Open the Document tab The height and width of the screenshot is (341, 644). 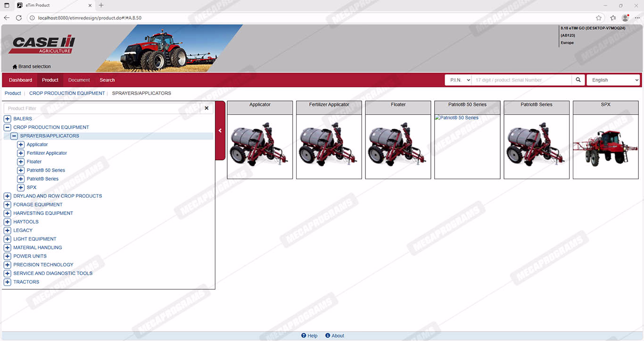79,80
